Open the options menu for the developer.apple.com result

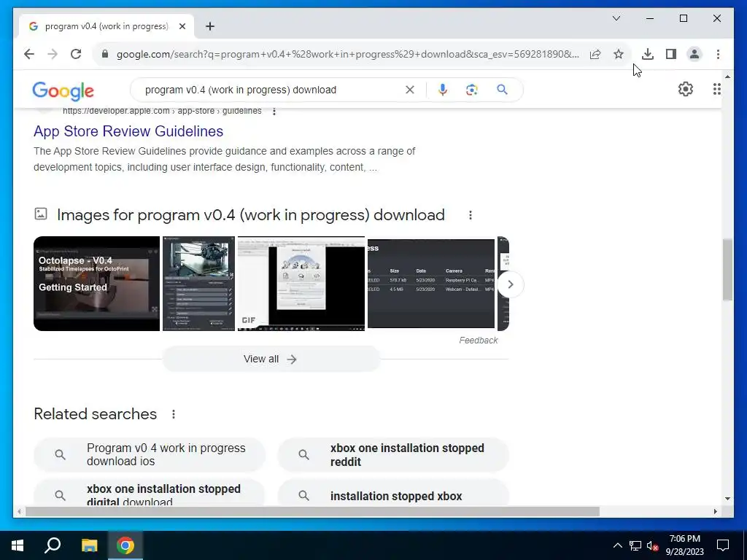274,112
